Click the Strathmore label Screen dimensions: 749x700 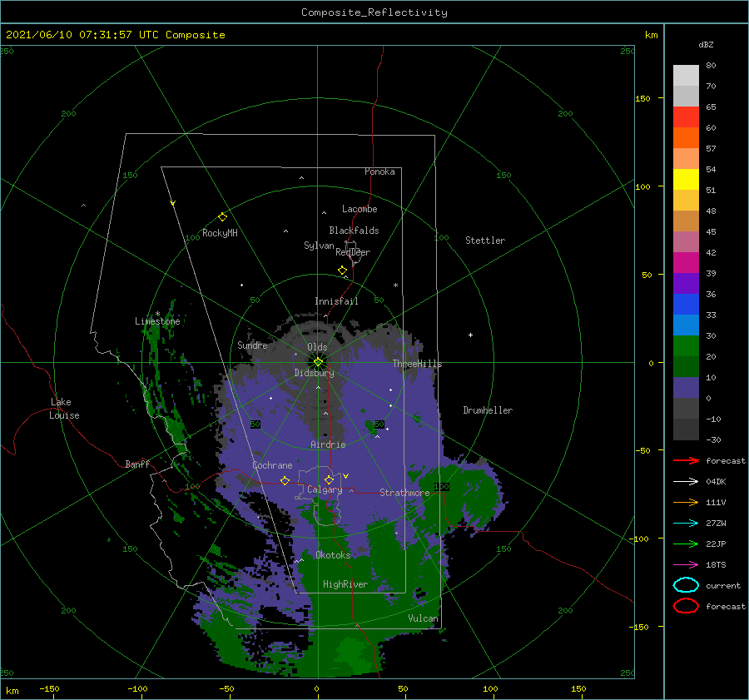point(404,493)
